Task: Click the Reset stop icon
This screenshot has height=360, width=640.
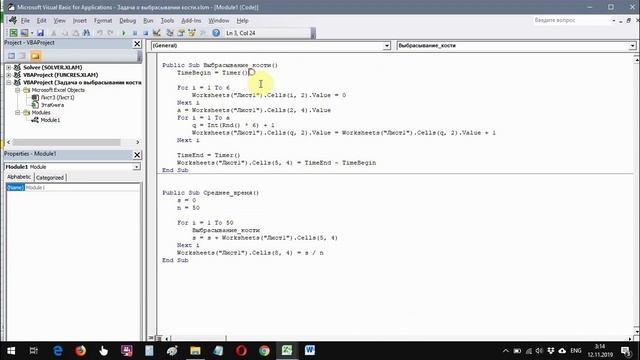Action: (x=146, y=33)
